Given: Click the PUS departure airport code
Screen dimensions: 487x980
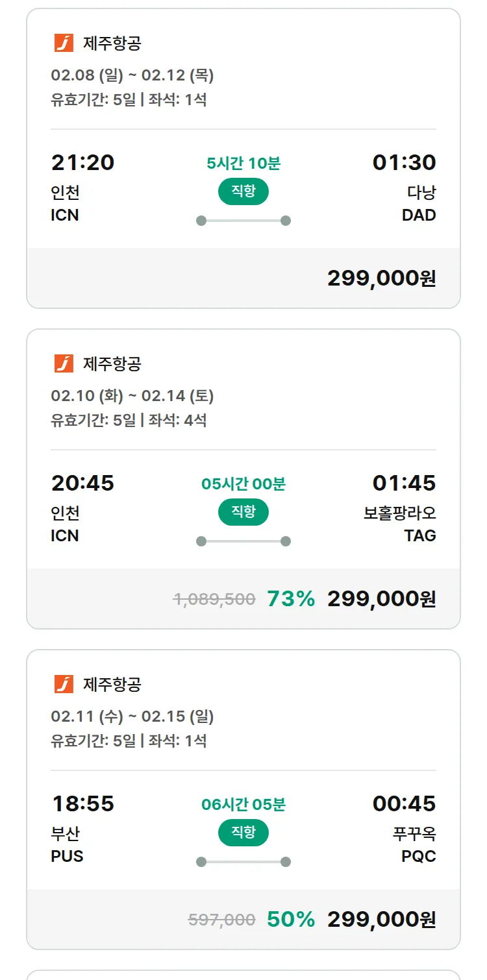Looking at the screenshot, I should tap(67, 856).
